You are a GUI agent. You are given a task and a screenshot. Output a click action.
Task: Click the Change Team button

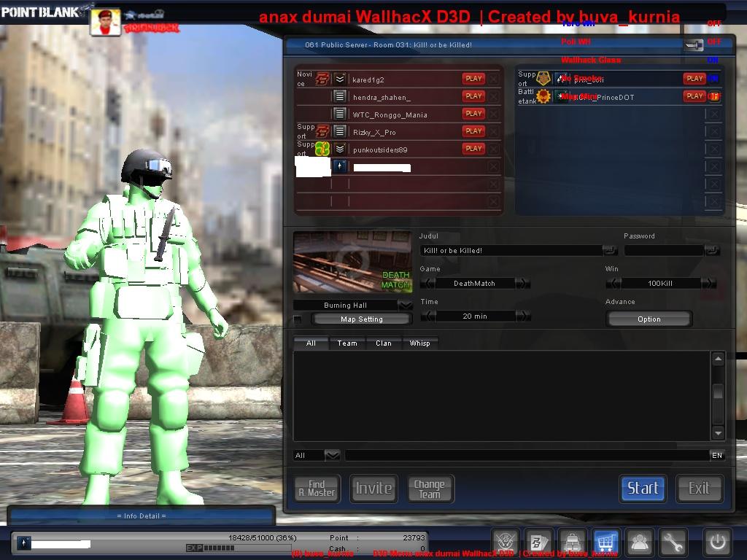tap(430, 489)
